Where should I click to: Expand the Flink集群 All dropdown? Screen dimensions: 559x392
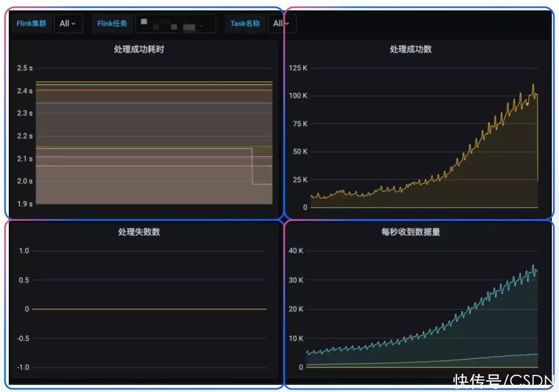click(x=68, y=23)
